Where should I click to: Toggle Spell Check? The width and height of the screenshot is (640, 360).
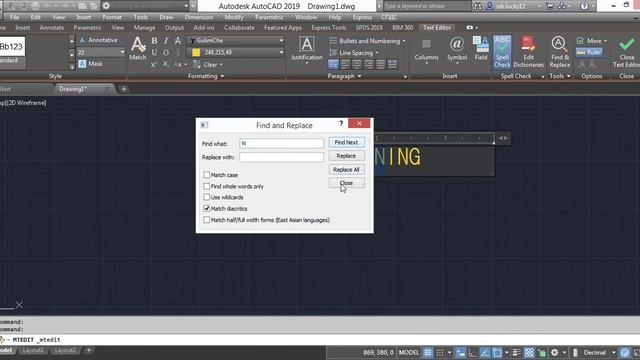(502, 52)
